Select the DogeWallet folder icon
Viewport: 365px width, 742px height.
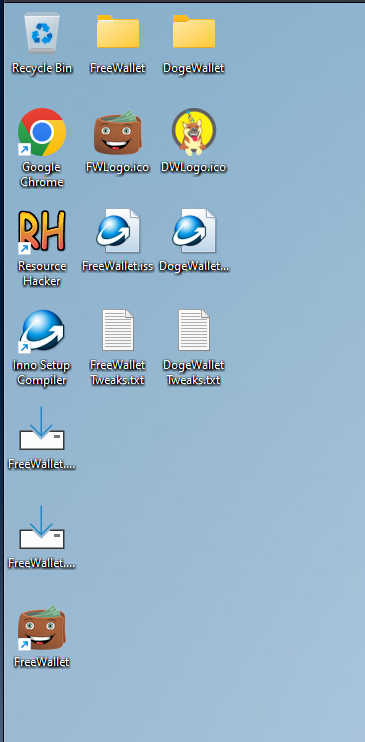(x=194, y=32)
